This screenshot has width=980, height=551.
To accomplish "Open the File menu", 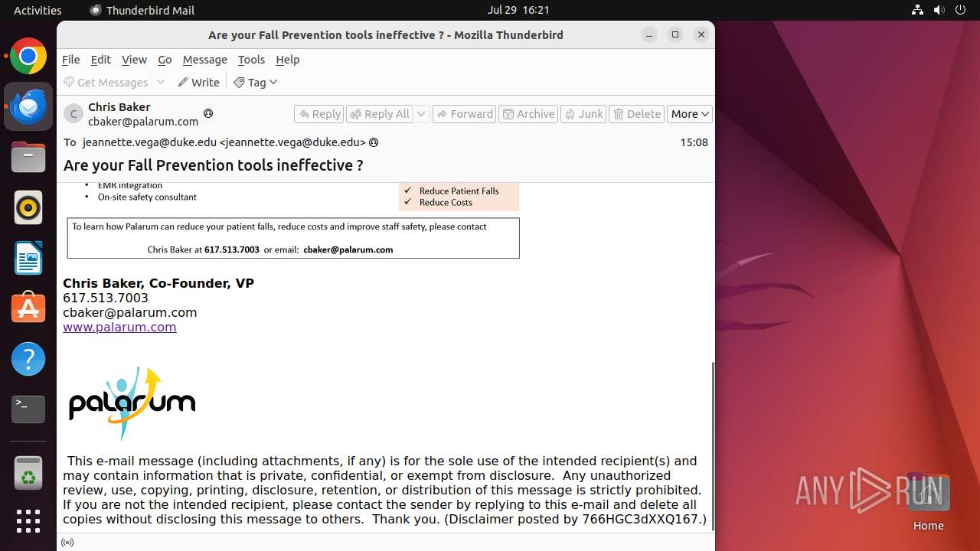I will point(70,60).
